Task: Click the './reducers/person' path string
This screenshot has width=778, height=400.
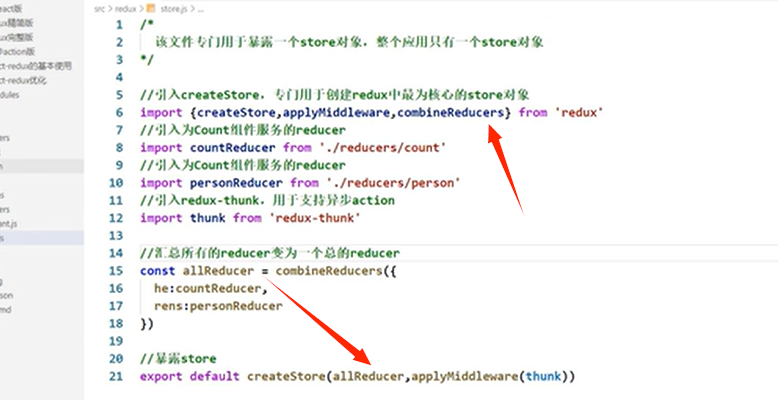Action: click(x=393, y=183)
